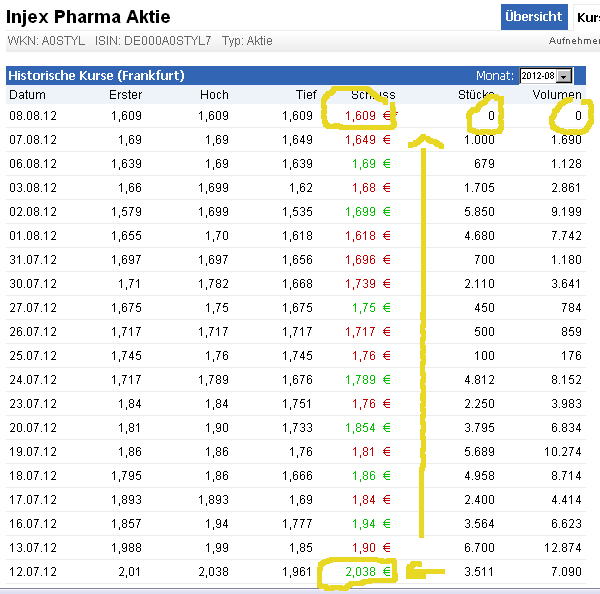This screenshot has width=600, height=594.
Task: Open the Übersicht tab
Action: coord(533,17)
